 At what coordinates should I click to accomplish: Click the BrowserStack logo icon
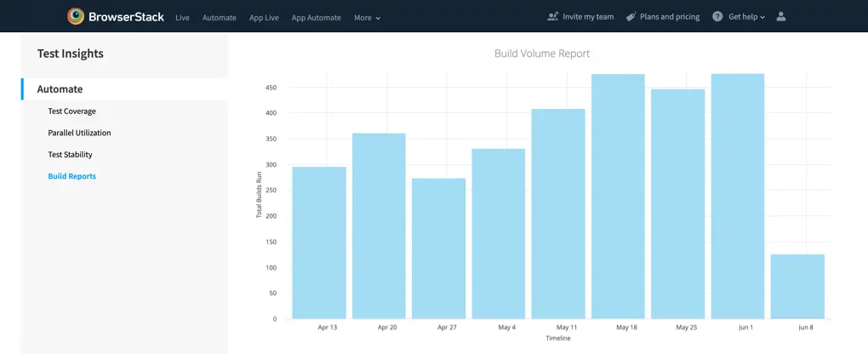point(76,16)
